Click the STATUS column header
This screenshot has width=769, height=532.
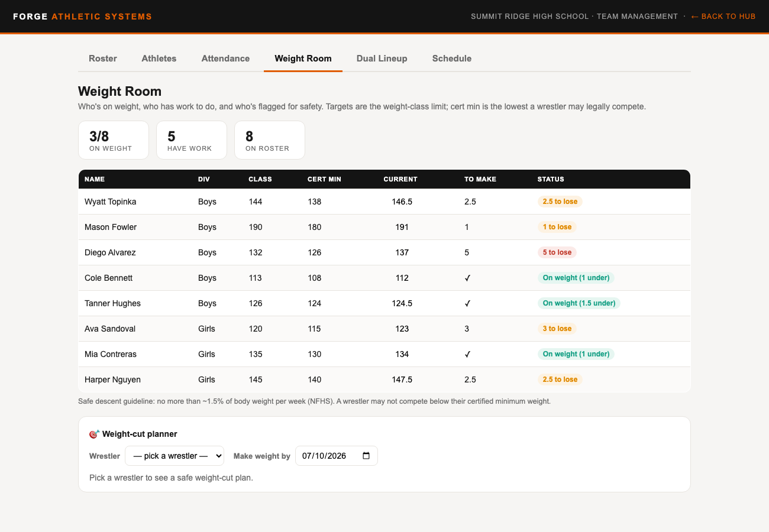(551, 179)
